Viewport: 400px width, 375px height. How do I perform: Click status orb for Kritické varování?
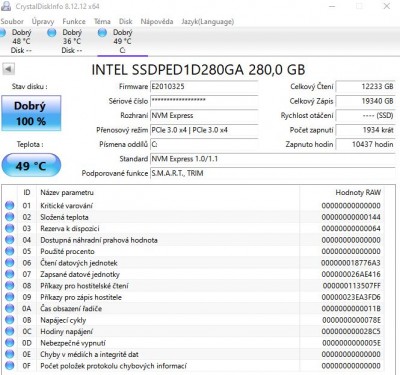pos(10,205)
